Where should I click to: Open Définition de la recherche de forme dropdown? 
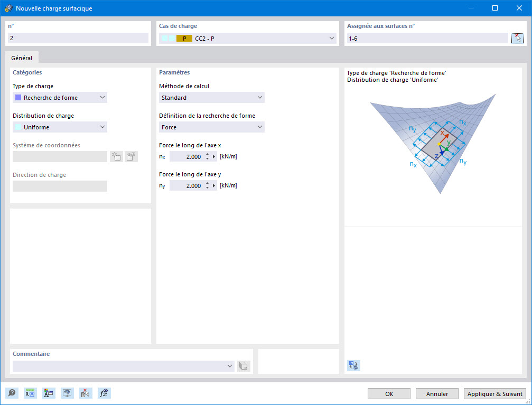[x=212, y=127]
